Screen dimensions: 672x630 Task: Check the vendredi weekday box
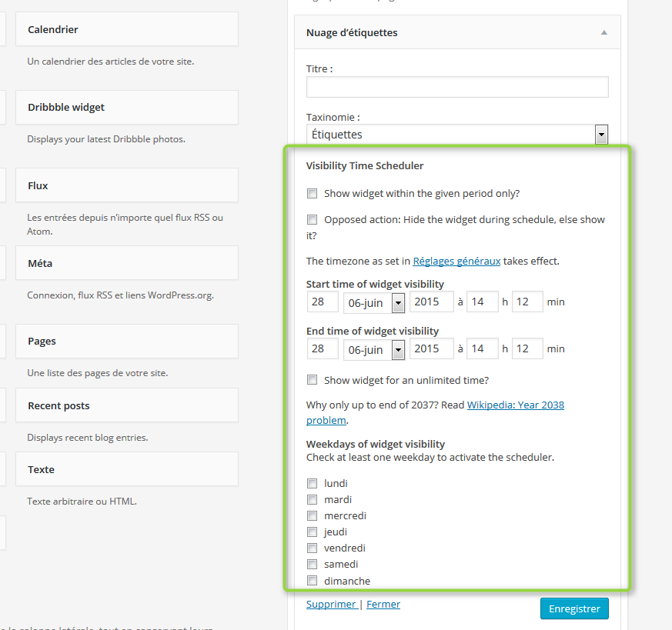(312, 548)
